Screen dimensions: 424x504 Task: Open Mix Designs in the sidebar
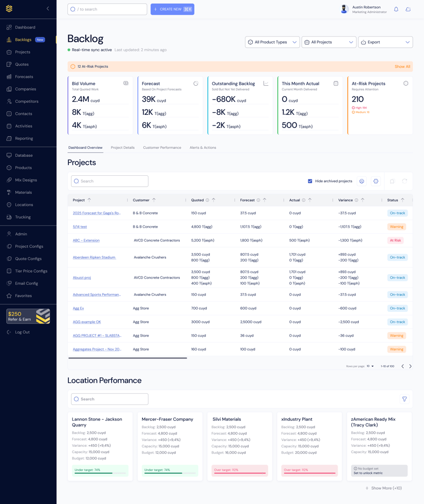(26, 180)
